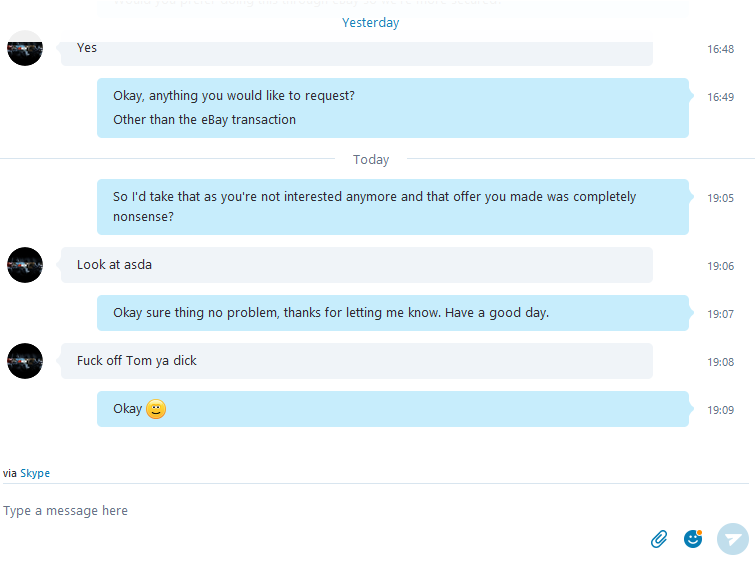Click the Today date separator
The width and height of the screenshot is (755, 563).
tap(371, 159)
